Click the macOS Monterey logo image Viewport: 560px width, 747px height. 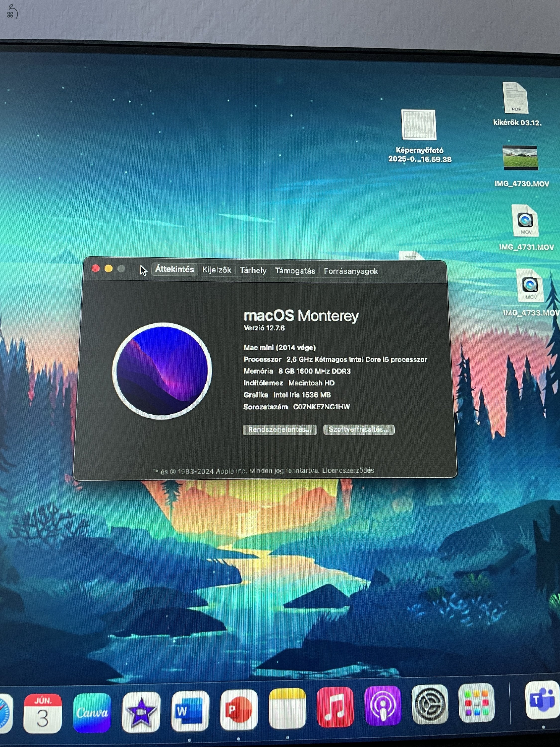tap(162, 371)
